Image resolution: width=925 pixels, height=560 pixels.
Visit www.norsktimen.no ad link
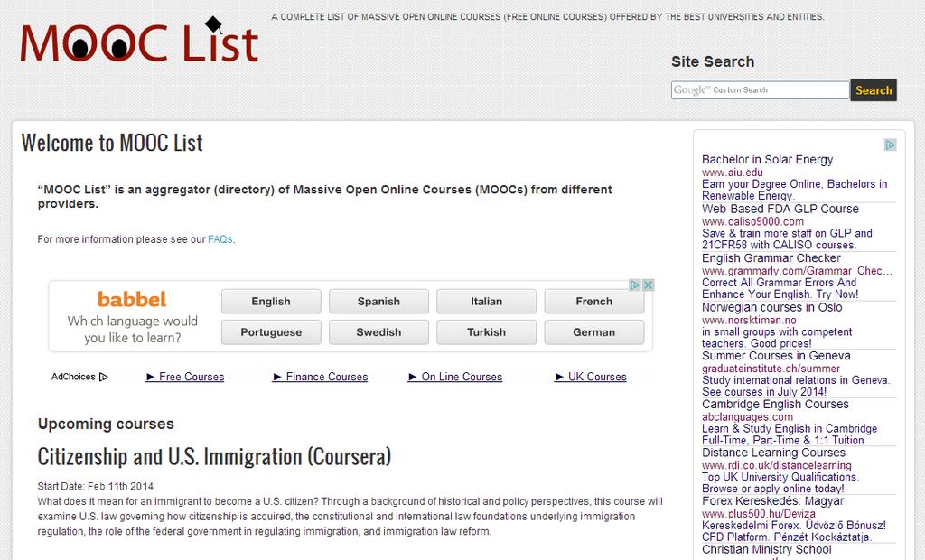(x=749, y=321)
